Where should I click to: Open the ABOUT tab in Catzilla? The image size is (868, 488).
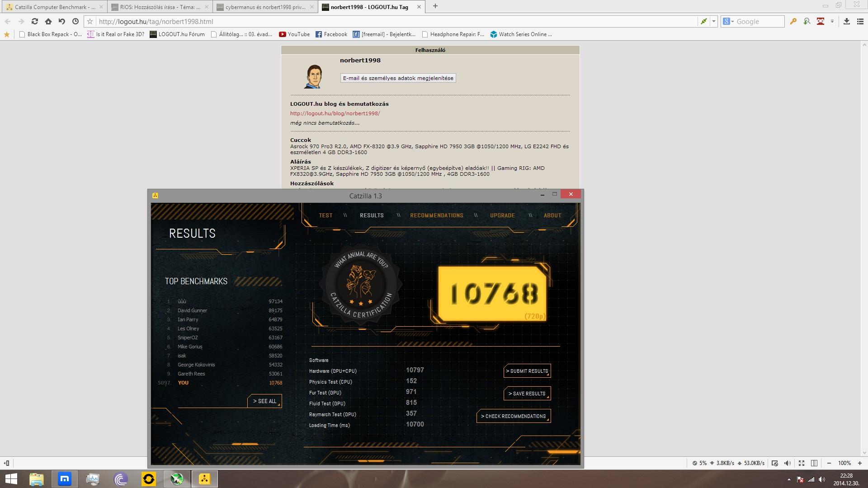(x=552, y=216)
